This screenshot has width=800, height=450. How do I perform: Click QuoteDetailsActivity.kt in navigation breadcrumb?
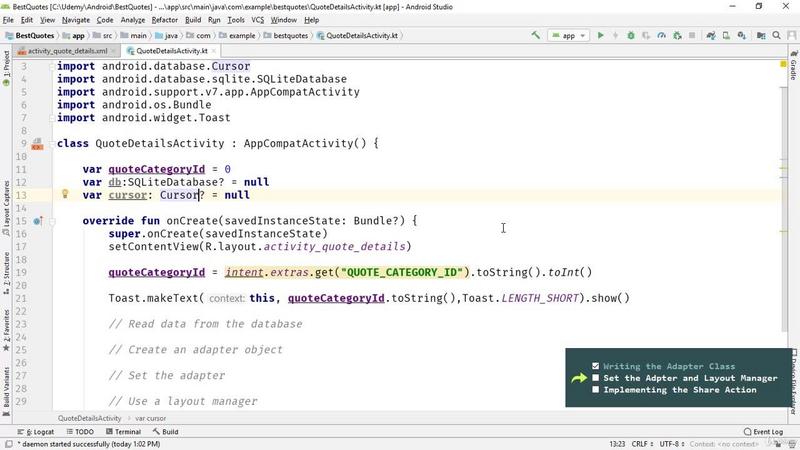(x=357, y=36)
